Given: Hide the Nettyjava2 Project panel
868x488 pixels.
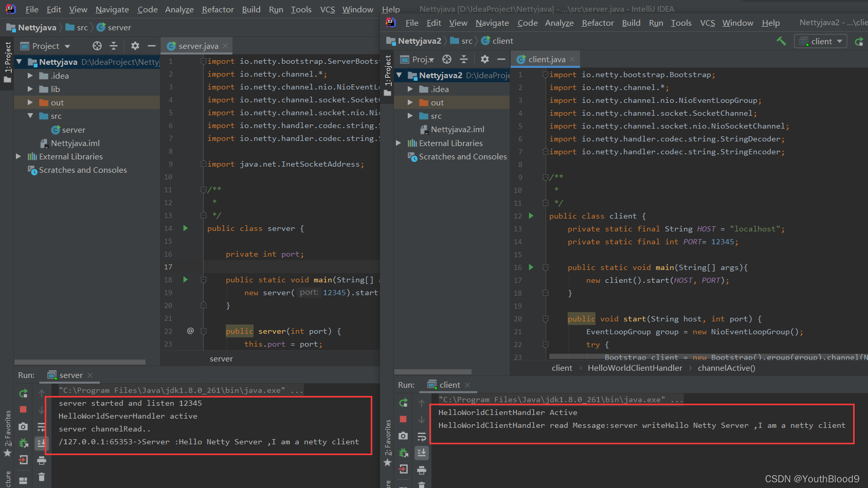Looking at the screenshot, I should coord(501,59).
